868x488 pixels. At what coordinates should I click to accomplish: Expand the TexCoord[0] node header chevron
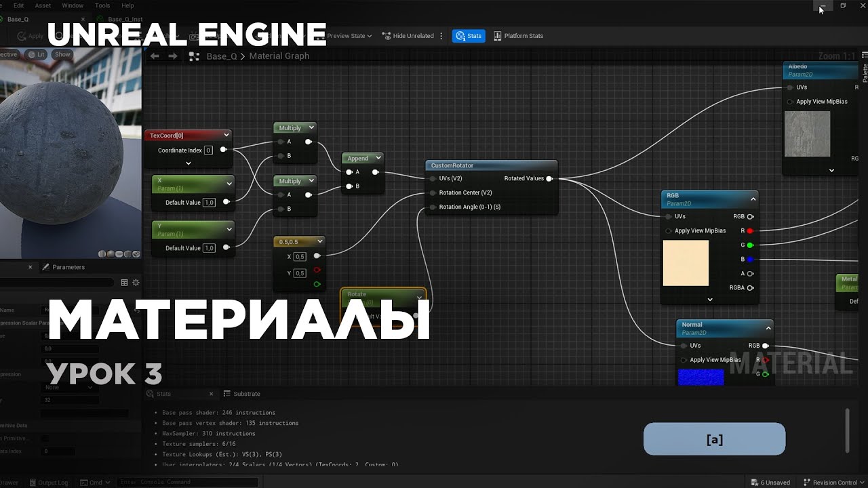226,135
